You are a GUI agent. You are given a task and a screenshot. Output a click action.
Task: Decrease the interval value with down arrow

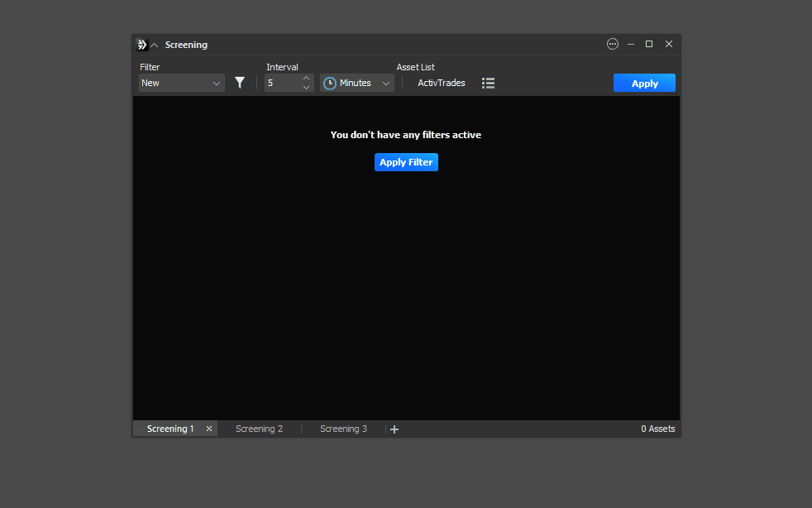[x=306, y=87]
